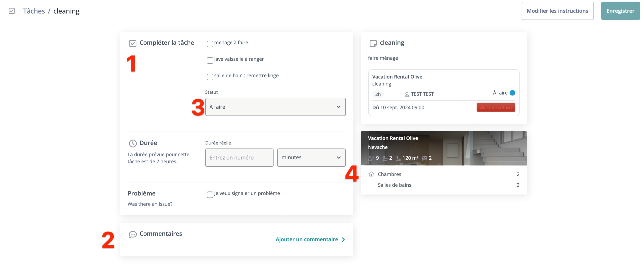Click the house icon next to Chambres
This screenshot has height=277, width=644.
371,174
